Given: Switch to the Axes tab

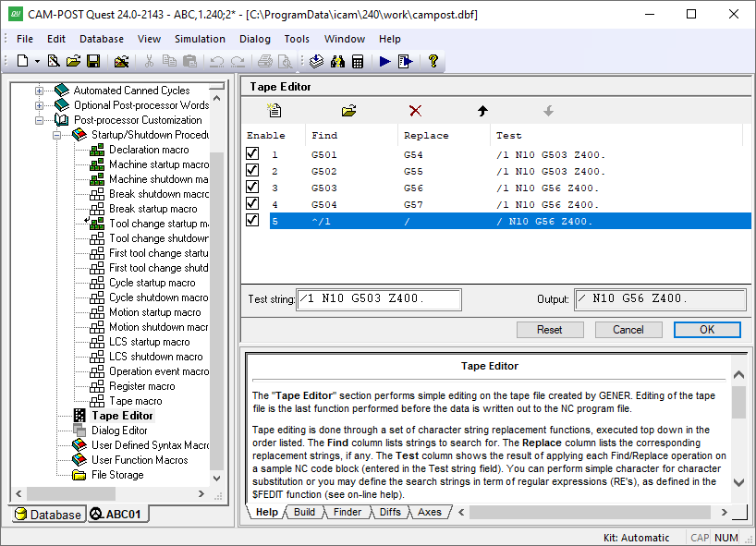Looking at the screenshot, I should pos(429,512).
